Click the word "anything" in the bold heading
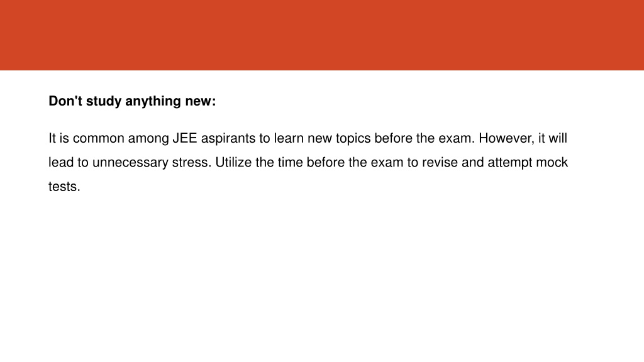The height and width of the screenshot is (362, 644). (x=153, y=101)
